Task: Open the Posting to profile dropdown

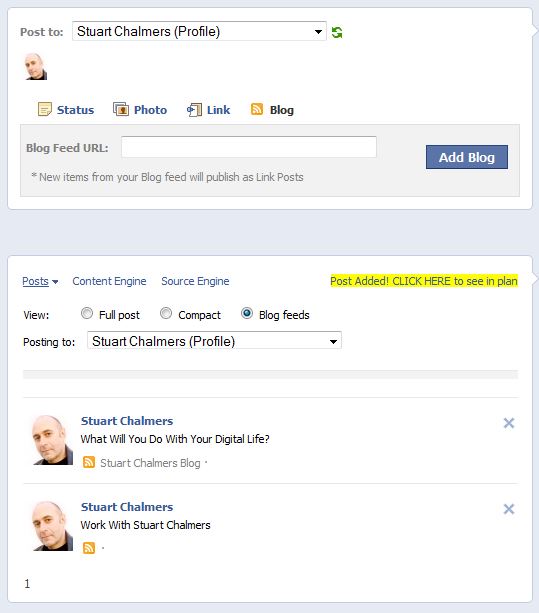Action: click(x=214, y=341)
